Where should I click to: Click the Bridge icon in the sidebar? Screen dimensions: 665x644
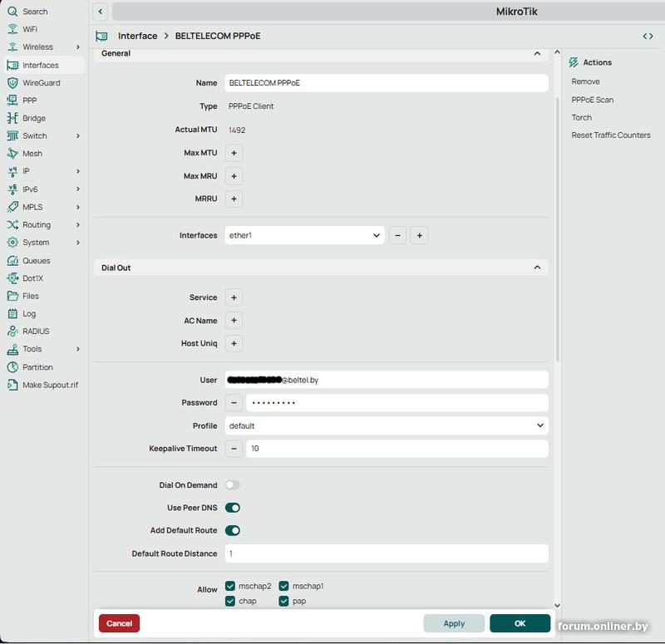(x=12, y=118)
